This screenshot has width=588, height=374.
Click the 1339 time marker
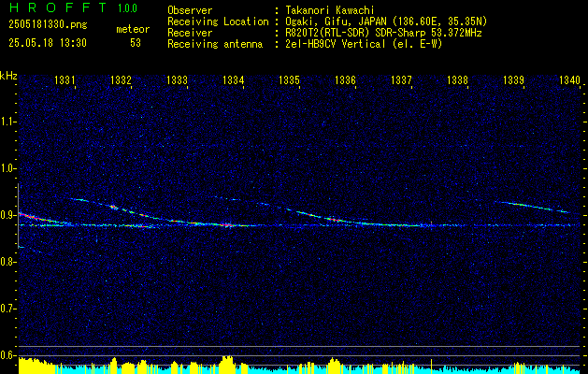(x=514, y=79)
